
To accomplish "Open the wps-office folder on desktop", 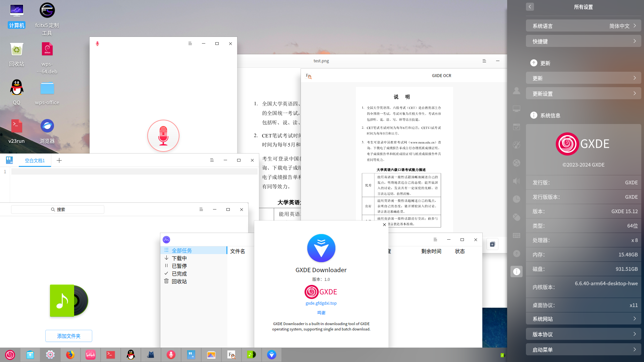I will click(x=47, y=93).
